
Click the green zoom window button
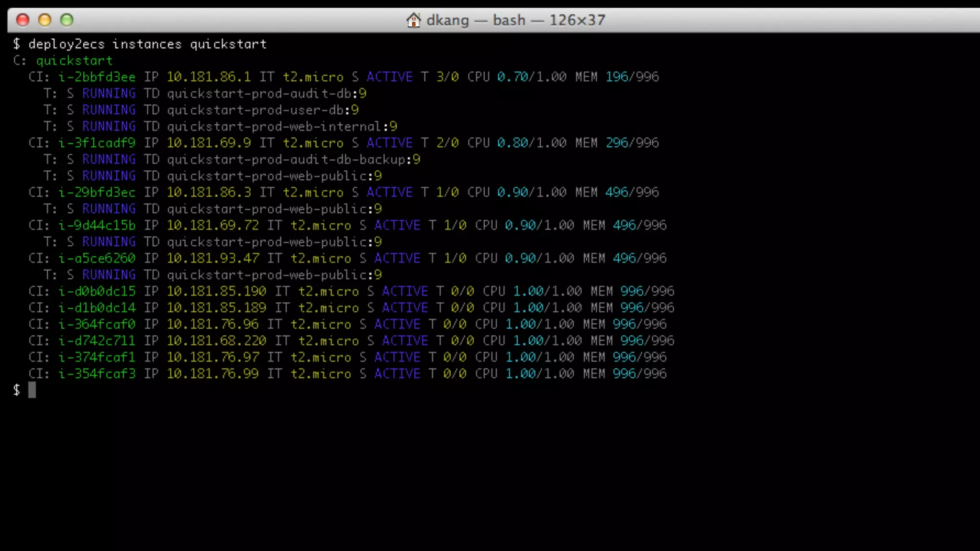tap(67, 20)
